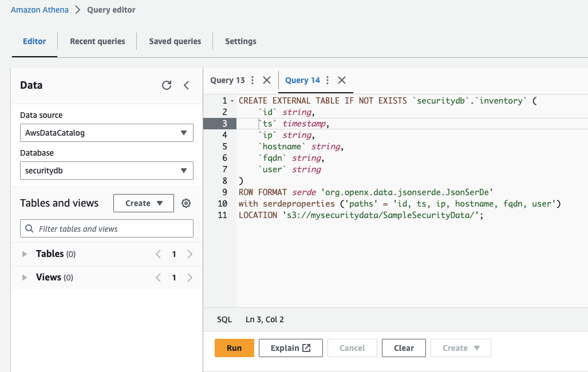Close the Query 14 tab
The image size is (588, 372).
341,80
